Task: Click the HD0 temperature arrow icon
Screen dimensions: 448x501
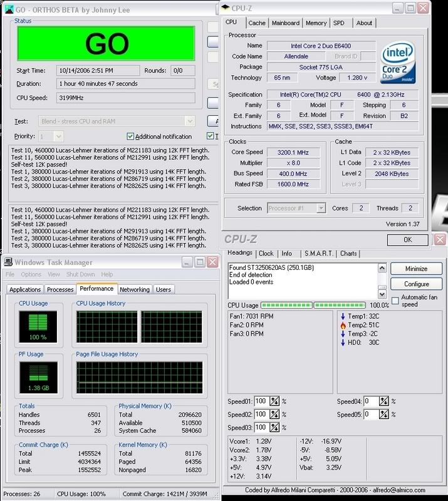Action: (x=343, y=342)
